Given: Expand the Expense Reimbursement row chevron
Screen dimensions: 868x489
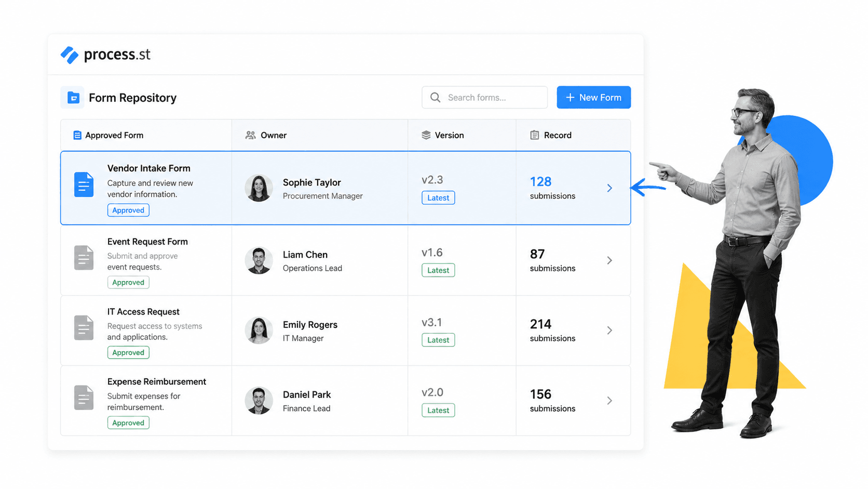Looking at the screenshot, I should point(609,401).
